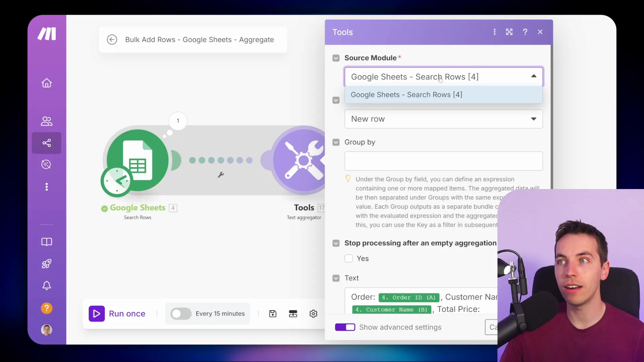644x362 pixels.
Task: Go back using the arrow beside scenario name
Action: coord(112,40)
